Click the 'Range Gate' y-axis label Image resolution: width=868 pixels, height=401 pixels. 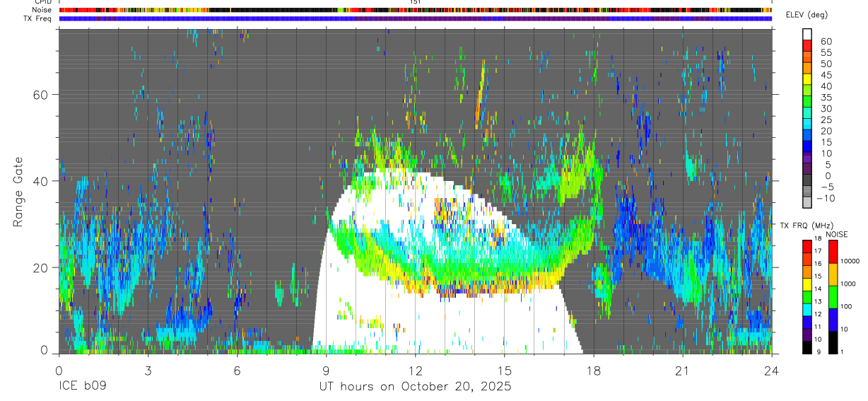19,192
